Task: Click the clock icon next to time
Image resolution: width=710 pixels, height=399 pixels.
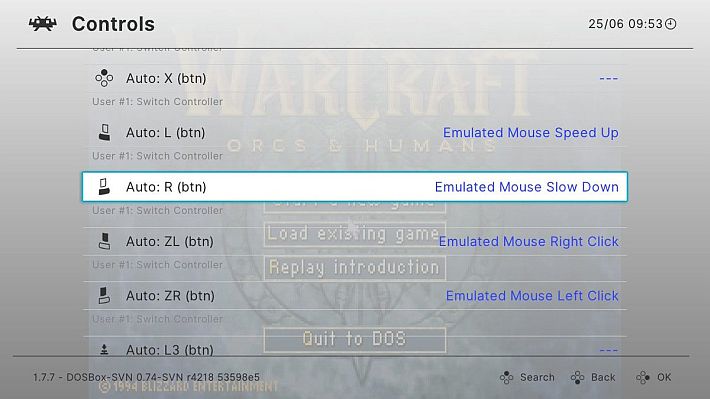Action: point(671,24)
